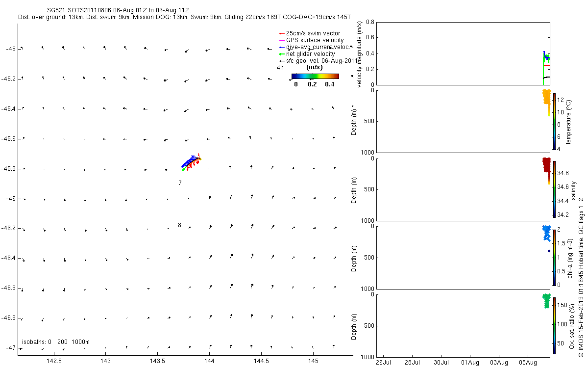This screenshot has width=588, height=368.
Task: Click the green net glider velocity legend arrow
Action: [x=281, y=54]
